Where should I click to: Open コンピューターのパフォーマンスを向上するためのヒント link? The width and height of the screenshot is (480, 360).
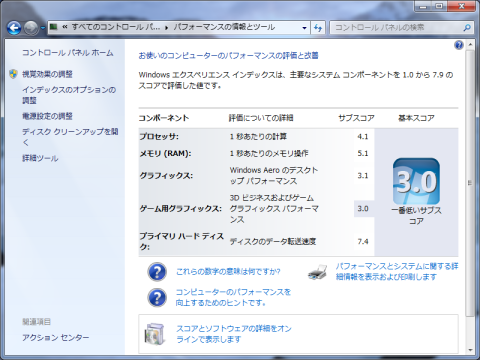[233, 297]
